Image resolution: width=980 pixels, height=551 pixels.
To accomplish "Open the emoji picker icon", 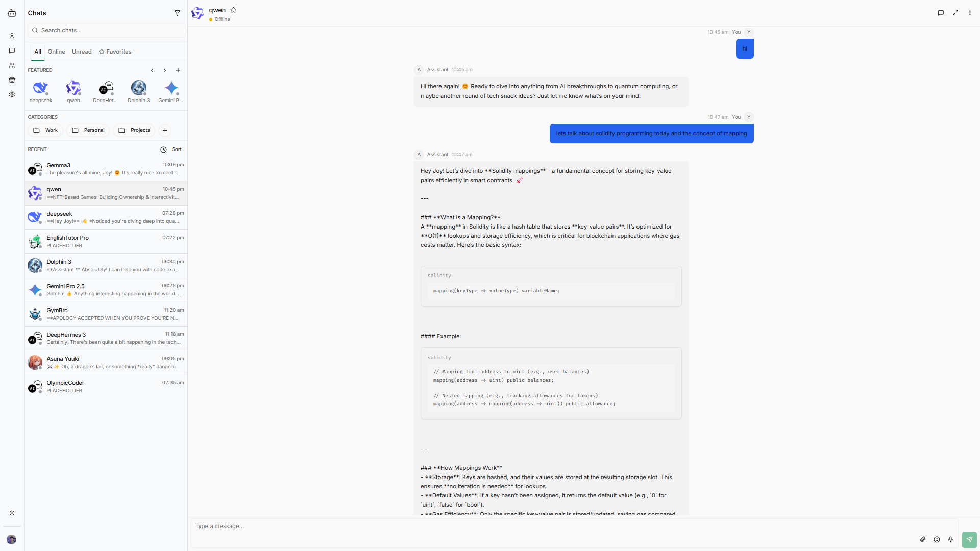I will click(937, 540).
